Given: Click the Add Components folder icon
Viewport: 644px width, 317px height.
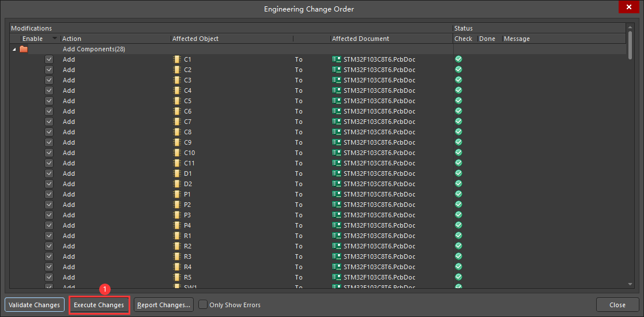Looking at the screenshot, I should point(24,49).
